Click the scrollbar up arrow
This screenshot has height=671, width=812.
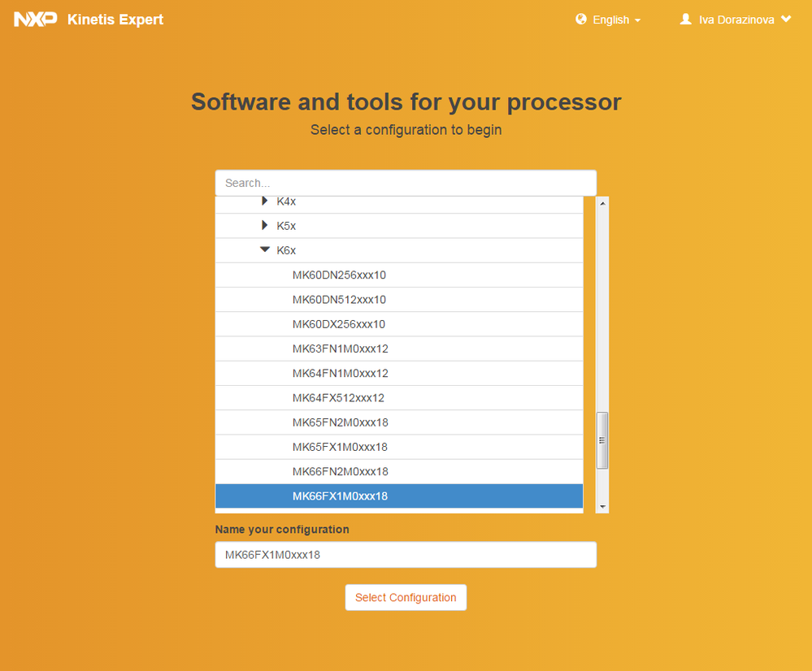coord(602,203)
